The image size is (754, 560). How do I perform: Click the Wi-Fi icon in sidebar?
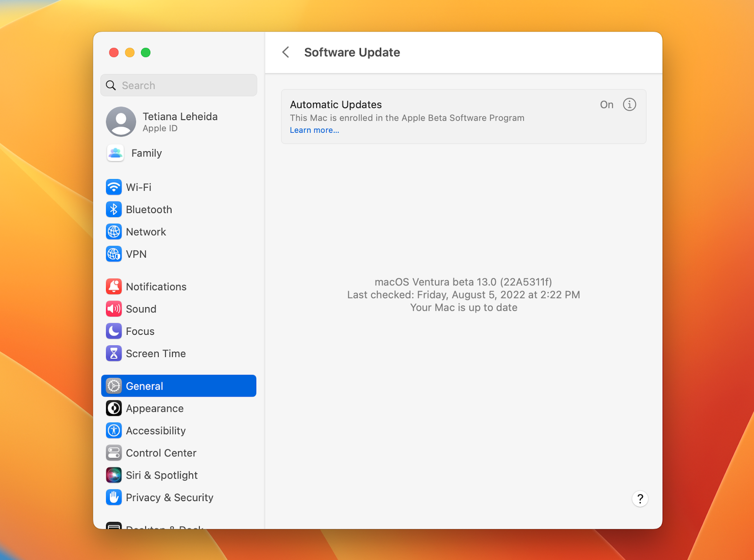[x=114, y=187]
